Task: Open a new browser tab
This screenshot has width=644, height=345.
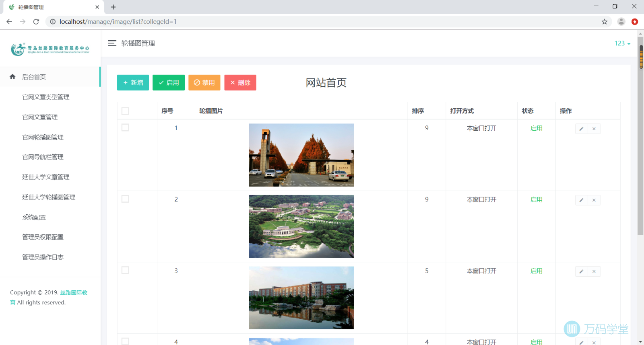Action: coord(113,7)
